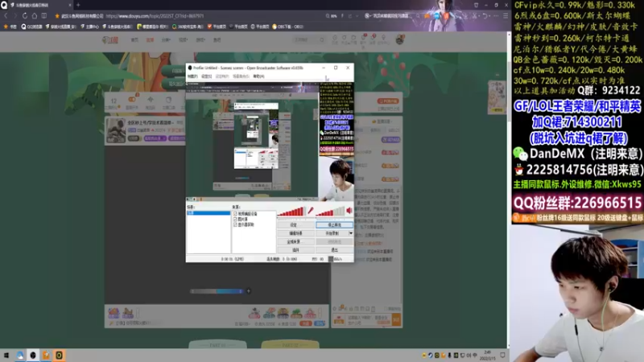Expand the chevron beside address bar share icon

(357, 16)
